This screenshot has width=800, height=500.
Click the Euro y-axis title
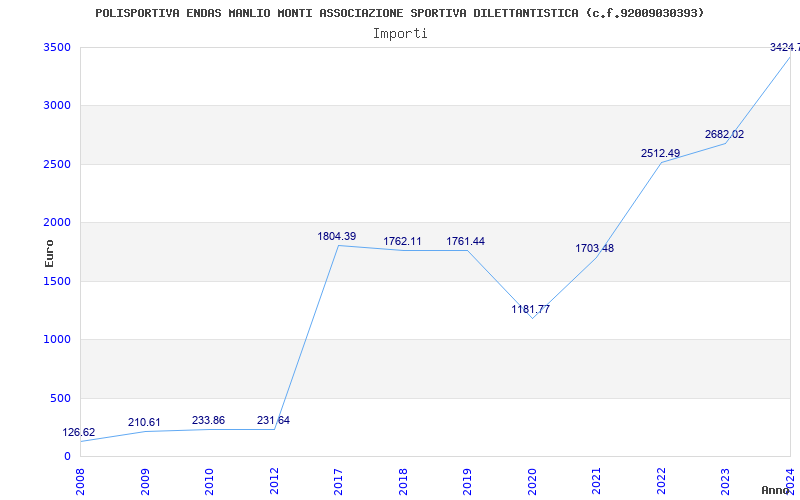[49, 253]
